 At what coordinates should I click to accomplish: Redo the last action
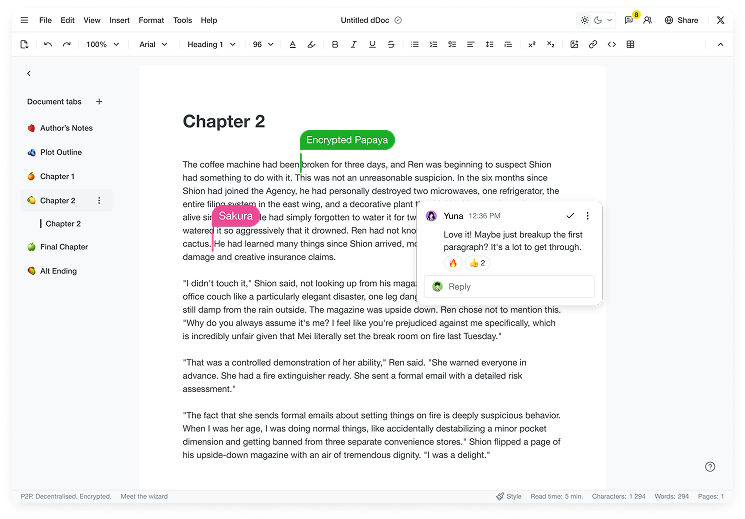click(x=67, y=44)
